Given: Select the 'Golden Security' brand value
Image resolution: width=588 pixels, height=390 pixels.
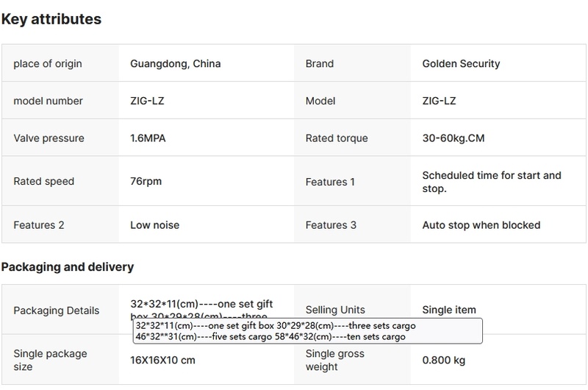Looking at the screenshot, I should [461, 64].
